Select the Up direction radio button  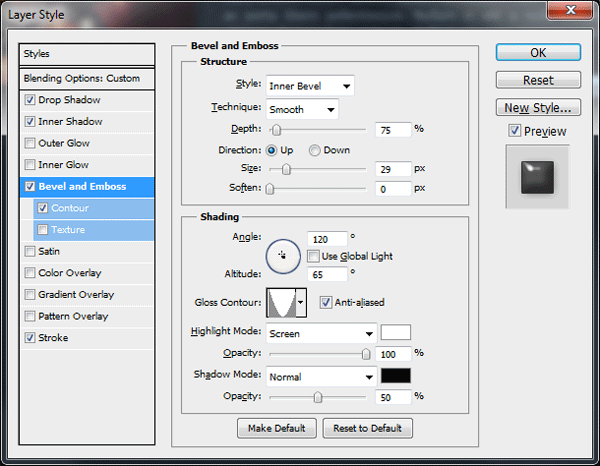(x=271, y=150)
